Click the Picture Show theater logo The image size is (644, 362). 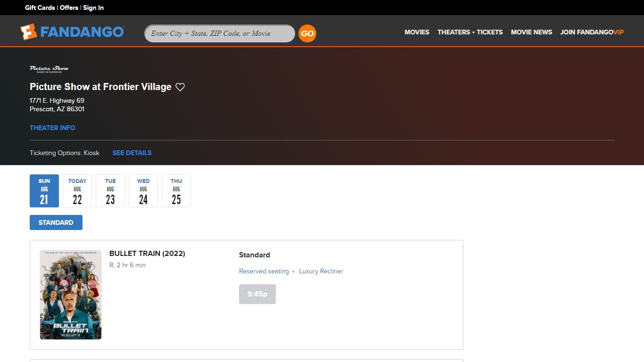click(49, 69)
